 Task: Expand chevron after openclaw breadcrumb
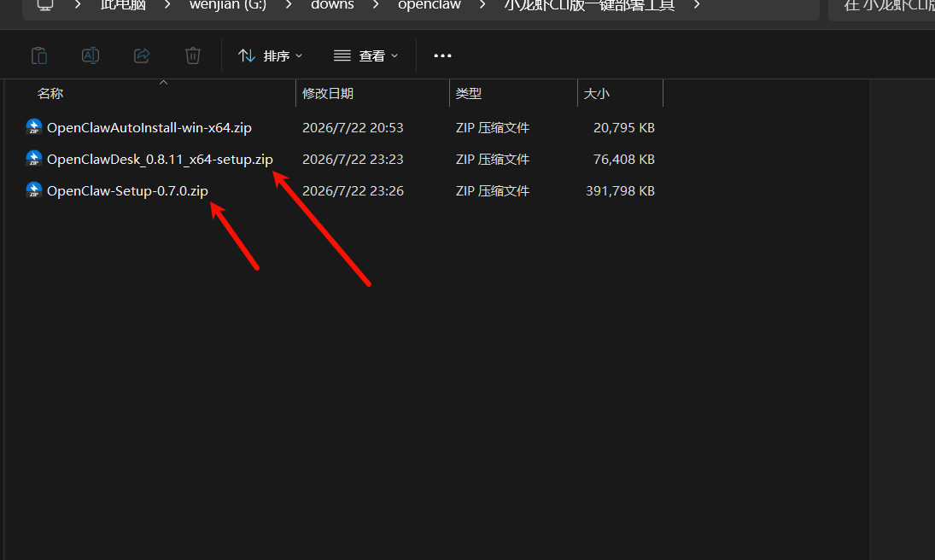pos(482,5)
